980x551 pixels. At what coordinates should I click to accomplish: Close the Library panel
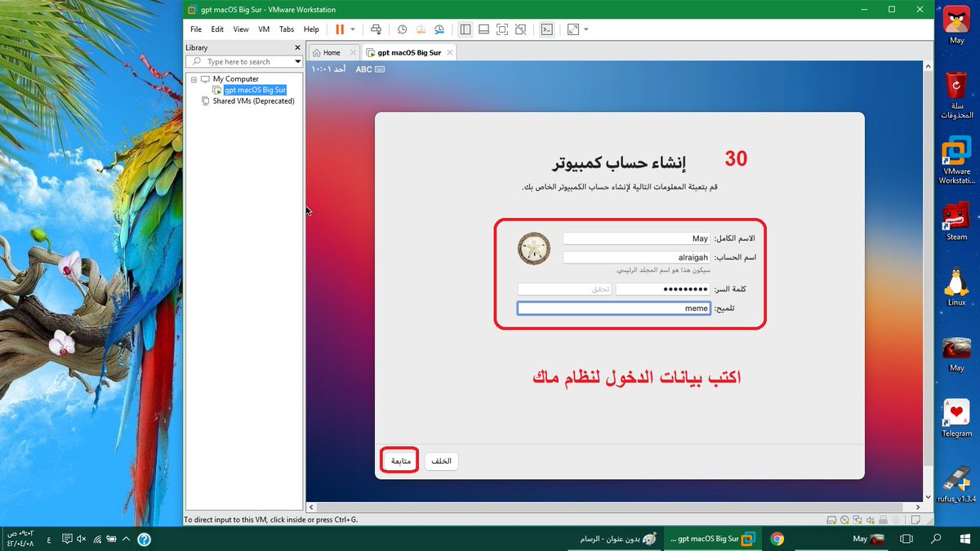[297, 47]
